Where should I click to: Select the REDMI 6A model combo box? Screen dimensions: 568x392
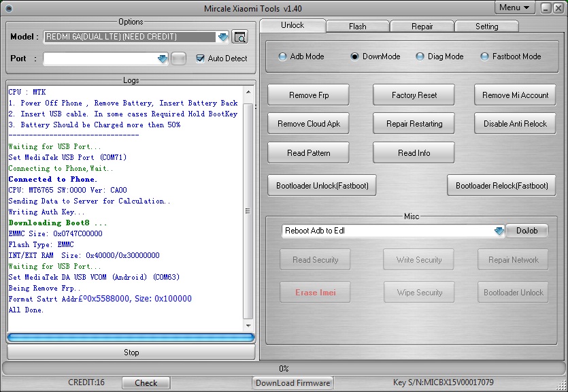[136, 37]
